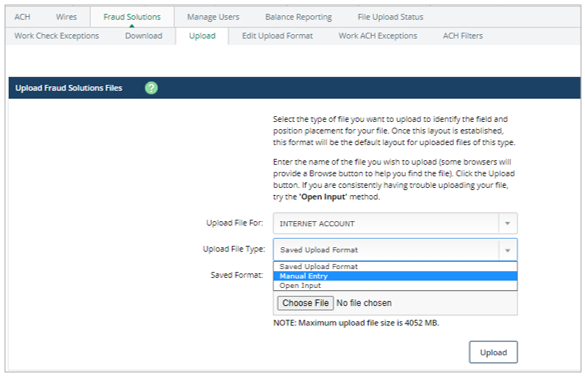Click the 'No file chosen' text

click(364, 303)
